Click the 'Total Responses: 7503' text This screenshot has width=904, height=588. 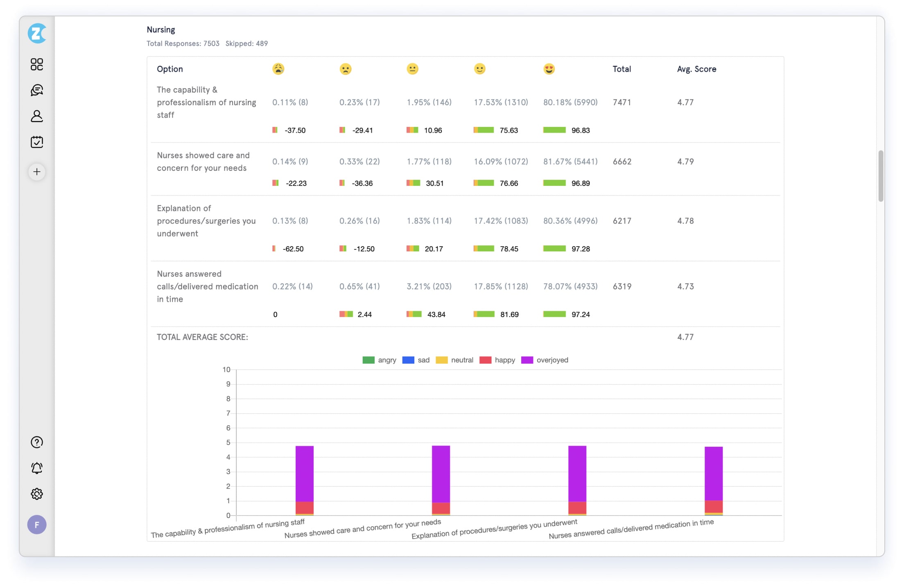click(x=183, y=43)
